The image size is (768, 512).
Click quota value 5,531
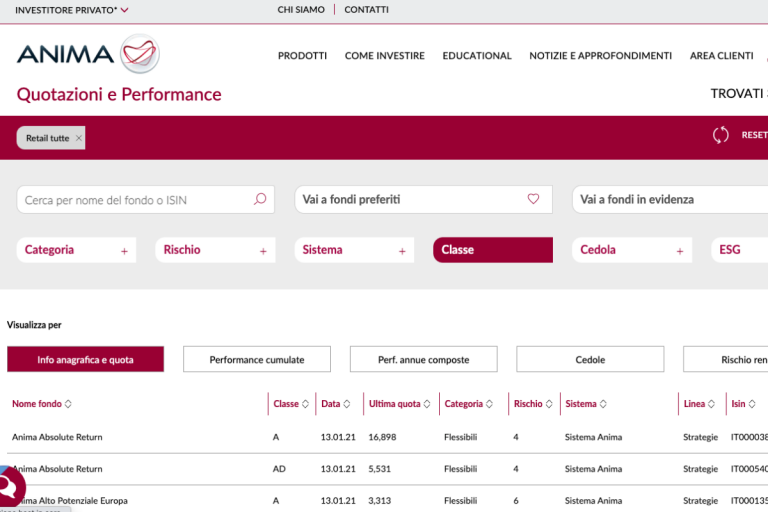pyautogui.click(x=380, y=469)
